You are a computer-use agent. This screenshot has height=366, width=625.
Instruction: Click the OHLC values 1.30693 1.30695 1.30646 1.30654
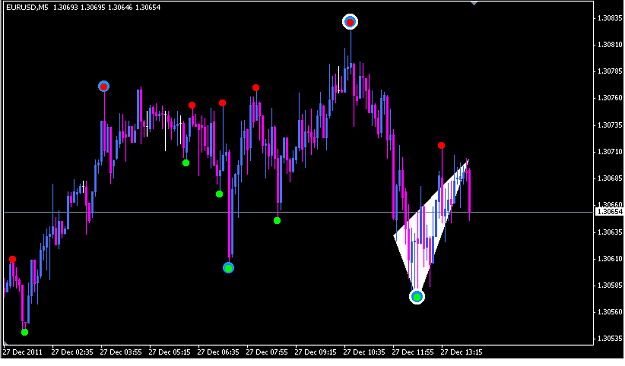pos(106,7)
